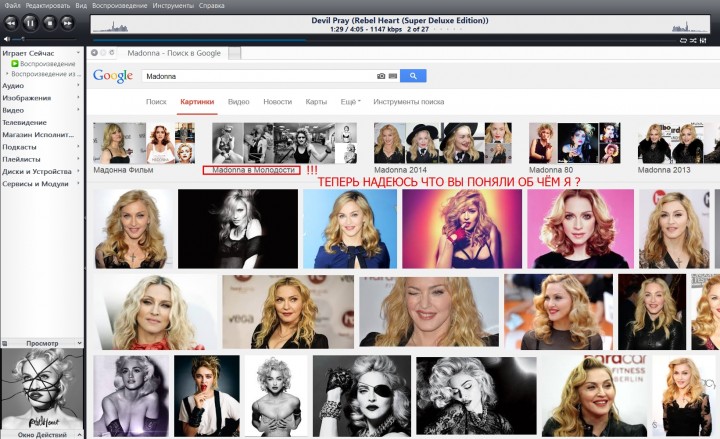Expand the Диски и Устройства section arrow
720x439 pixels.
(79, 171)
